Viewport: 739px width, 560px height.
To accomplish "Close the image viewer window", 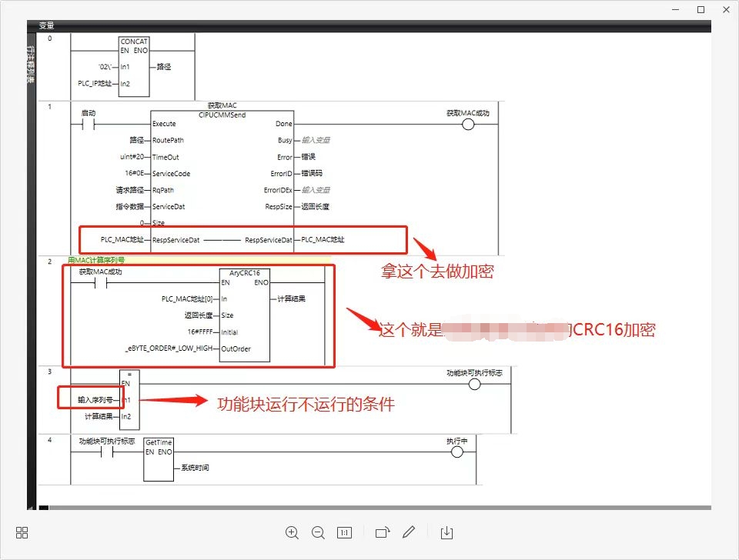I will click(725, 9).
